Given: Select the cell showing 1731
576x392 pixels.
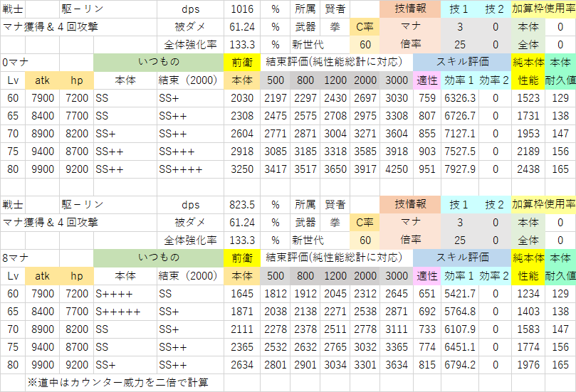Looking at the screenshot, I should [x=528, y=116].
